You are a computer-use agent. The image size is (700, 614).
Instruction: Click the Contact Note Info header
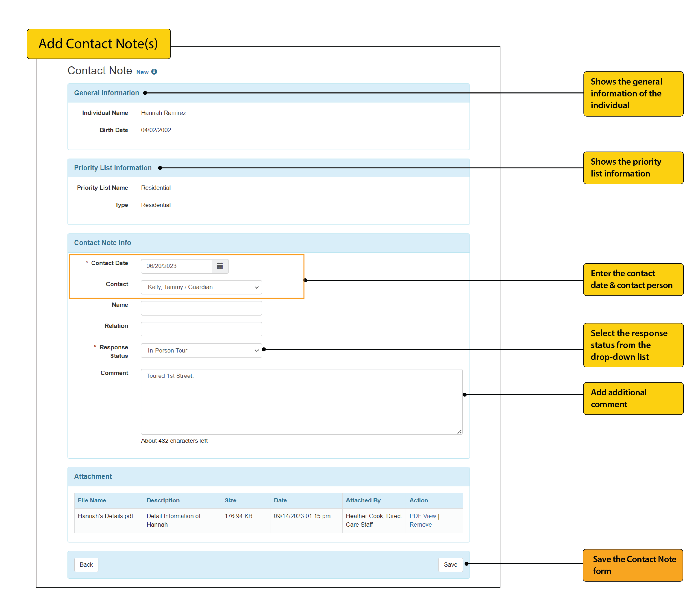pos(102,242)
